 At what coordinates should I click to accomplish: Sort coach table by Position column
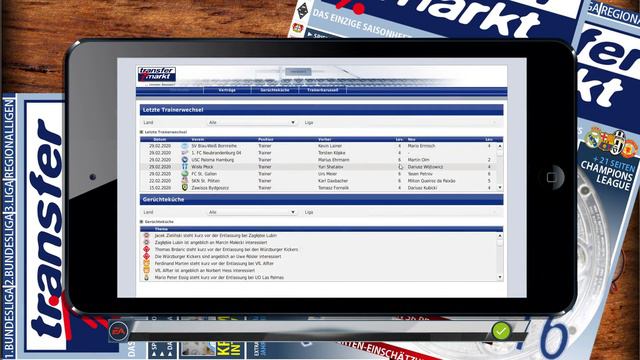pos(266,140)
